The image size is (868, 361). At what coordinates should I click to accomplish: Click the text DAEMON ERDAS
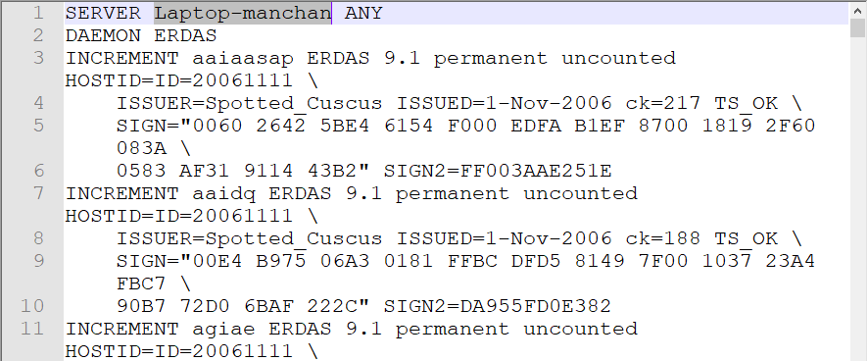pos(141,36)
